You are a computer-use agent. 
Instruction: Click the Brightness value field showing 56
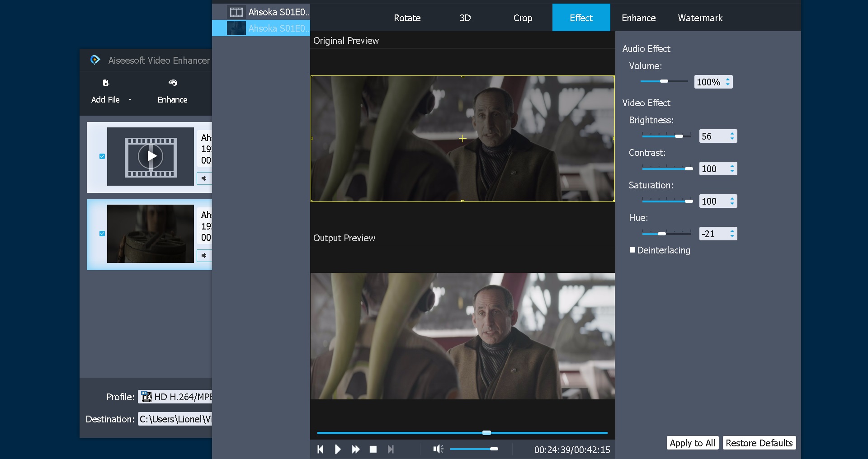click(x=714, y=136)
